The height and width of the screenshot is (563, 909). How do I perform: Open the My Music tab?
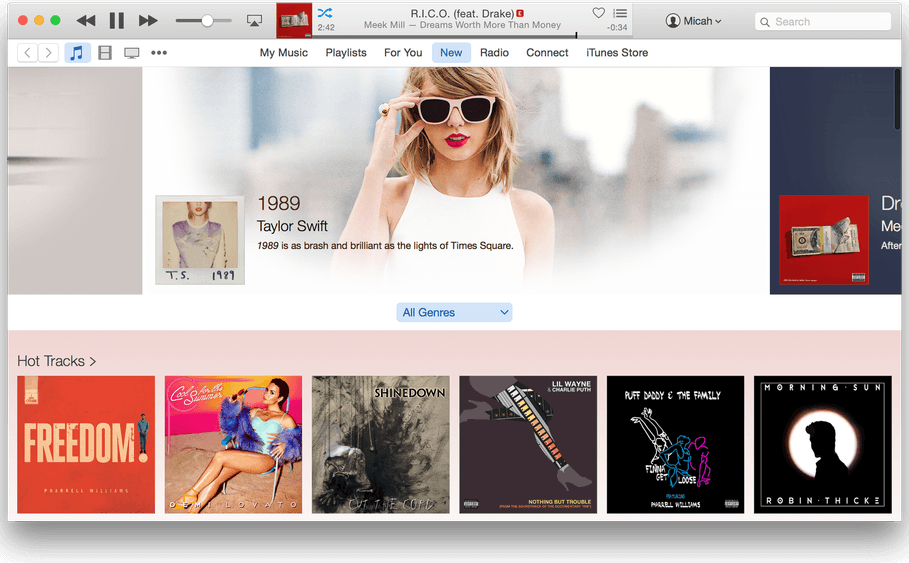[x=283, y=53]
